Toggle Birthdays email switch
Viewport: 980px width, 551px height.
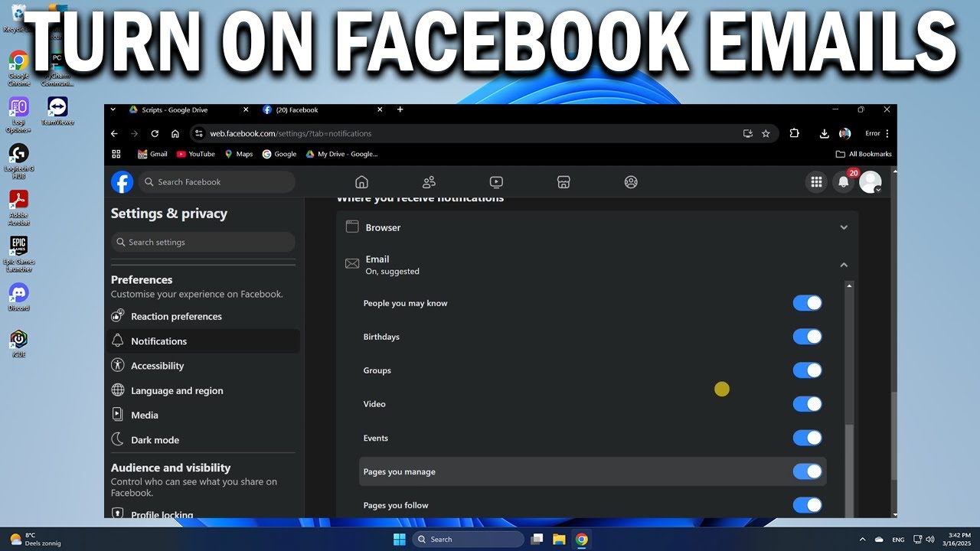[x=807, y=337]
